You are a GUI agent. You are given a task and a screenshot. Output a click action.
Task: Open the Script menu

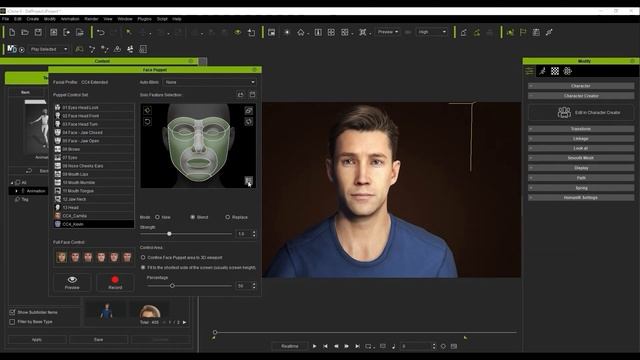pyautogui.click(x=162, y=19)
